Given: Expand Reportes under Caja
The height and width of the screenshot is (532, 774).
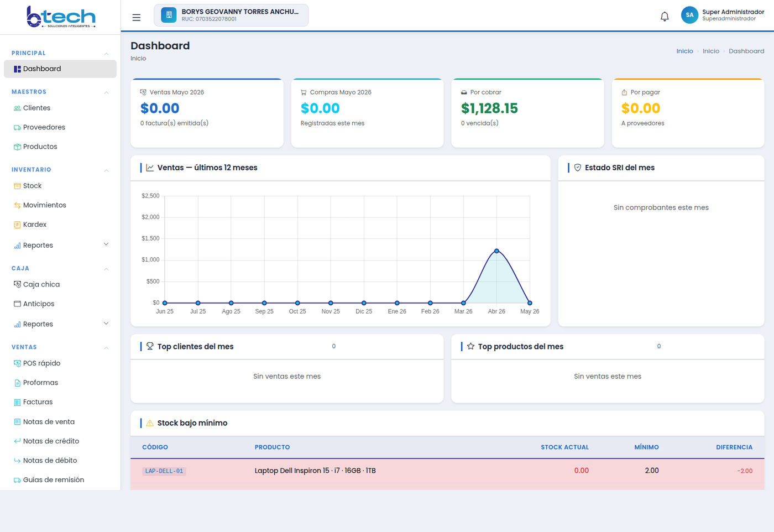Looking at the screenshot, I should point(106,324).
